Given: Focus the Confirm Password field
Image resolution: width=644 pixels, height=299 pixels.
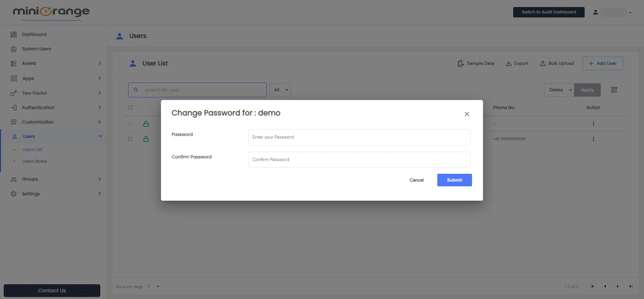Looking at the screenshot, I should tap(359, 160).
